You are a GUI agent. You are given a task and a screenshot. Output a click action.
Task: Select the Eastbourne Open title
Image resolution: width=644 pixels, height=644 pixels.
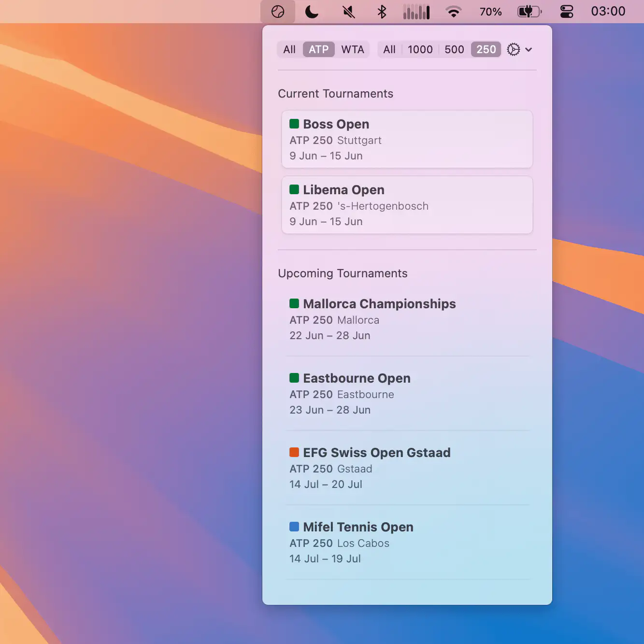point(357,378)
